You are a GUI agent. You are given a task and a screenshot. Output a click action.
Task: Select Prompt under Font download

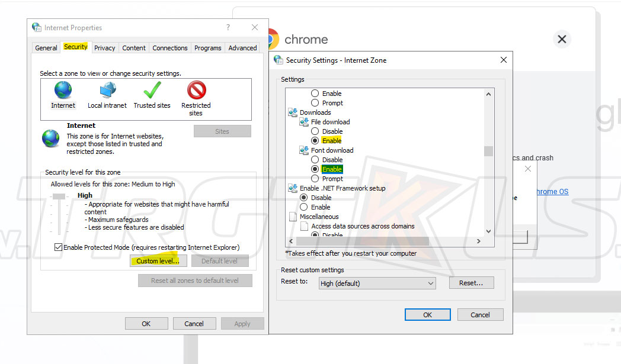315,179
